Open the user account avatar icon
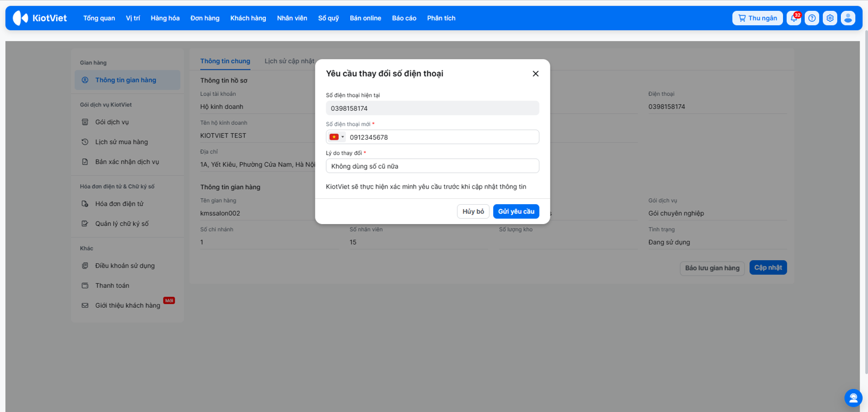Viewport: 868px width, 412px height. [848, 18]
